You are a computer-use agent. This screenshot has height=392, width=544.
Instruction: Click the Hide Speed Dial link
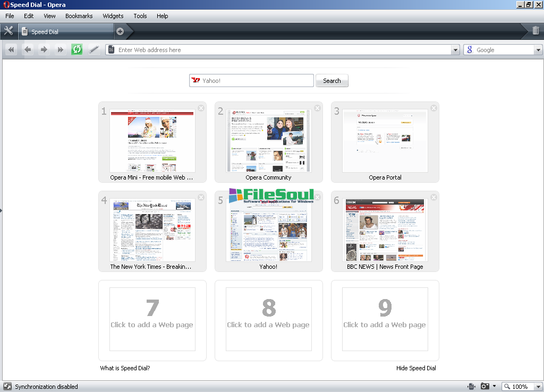pyautogui.click(x=416, y=368)
